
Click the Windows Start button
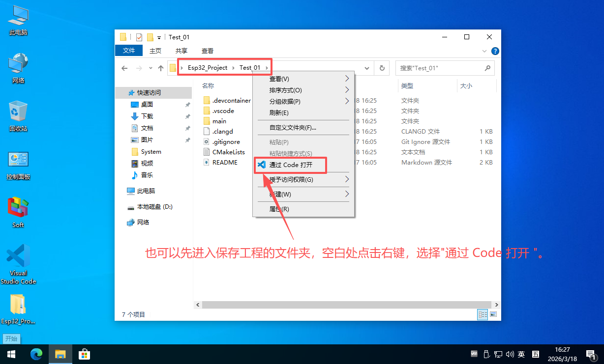pyautogui.click(x=11, y=354)
